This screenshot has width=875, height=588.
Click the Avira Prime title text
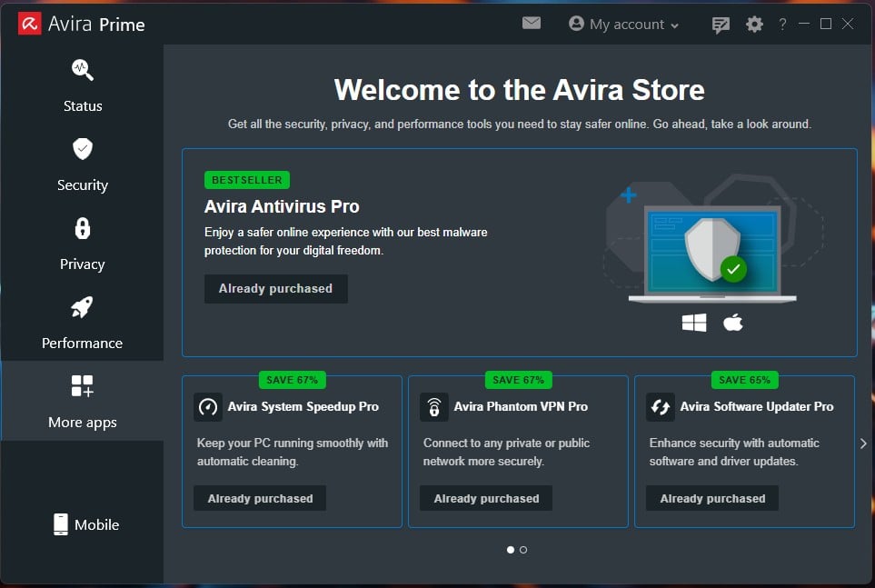pyautogui.click(x=96, y=24)
